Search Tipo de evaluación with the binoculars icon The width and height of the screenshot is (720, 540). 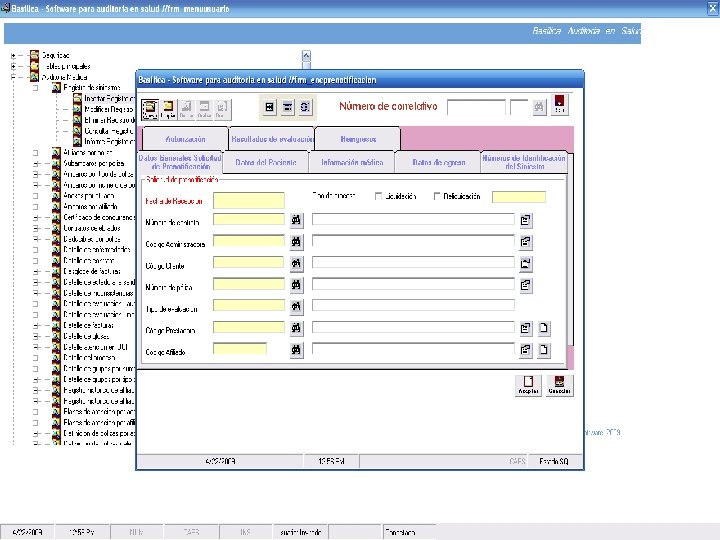tap(297, 306)
